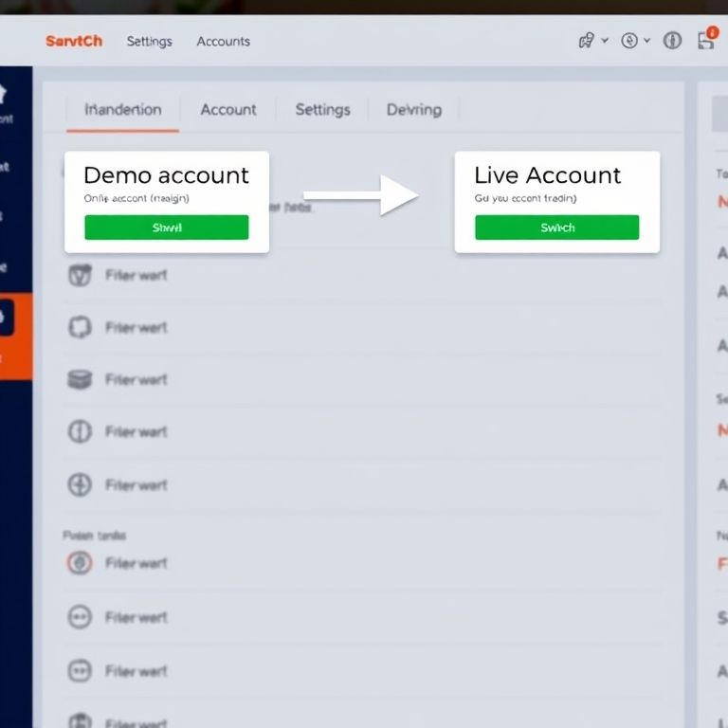The height and width of the screenshot is (728, 728).
Task: Select the red-outlined circle icon in list
Action: tap(80, 563)
